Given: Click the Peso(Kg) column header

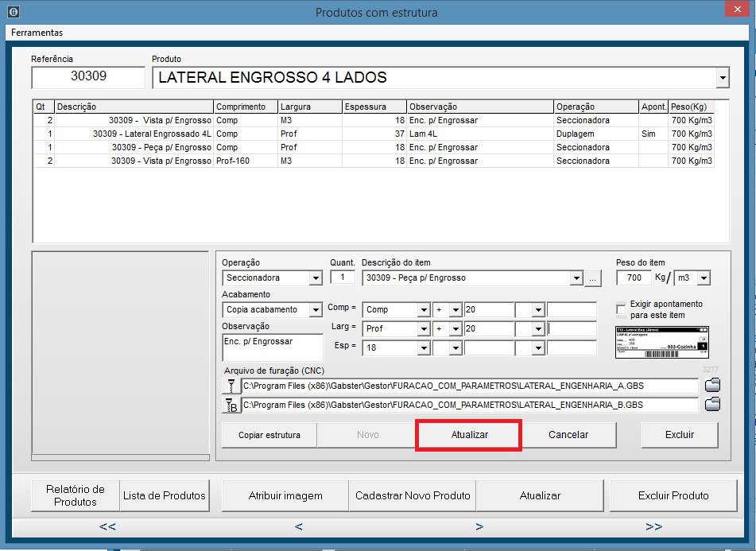Looking at the screenshot, I should click(x=691, y=107).
